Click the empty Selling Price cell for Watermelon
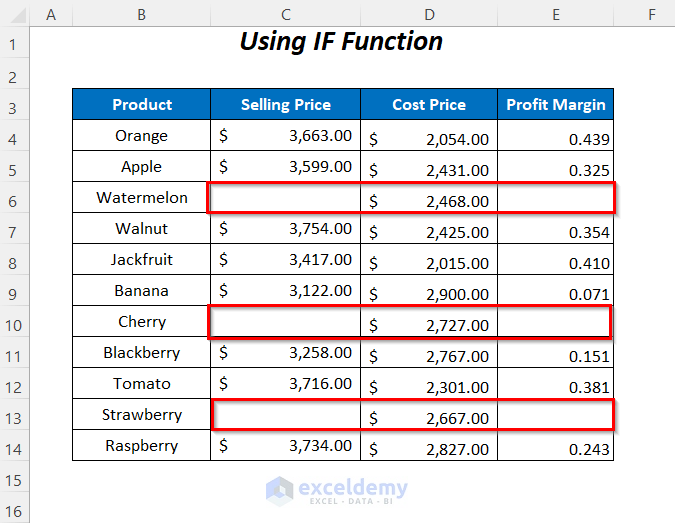Viewport: 675px width, 523px height. point(285,198)
